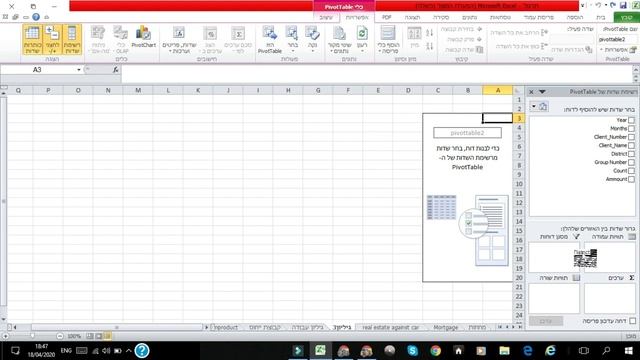Open File Explorer from the taskbar
This screenshot has height=360, width=640.
(504, 351)
